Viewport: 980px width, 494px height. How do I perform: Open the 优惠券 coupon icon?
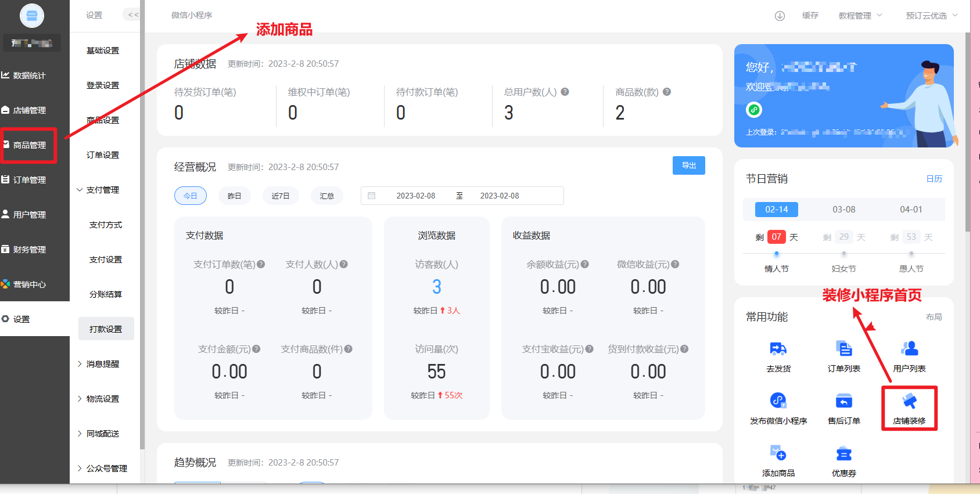click(844, 453)
